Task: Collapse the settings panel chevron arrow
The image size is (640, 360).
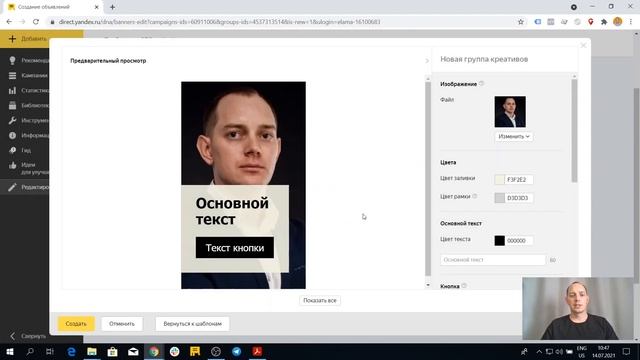Action: 427,61
